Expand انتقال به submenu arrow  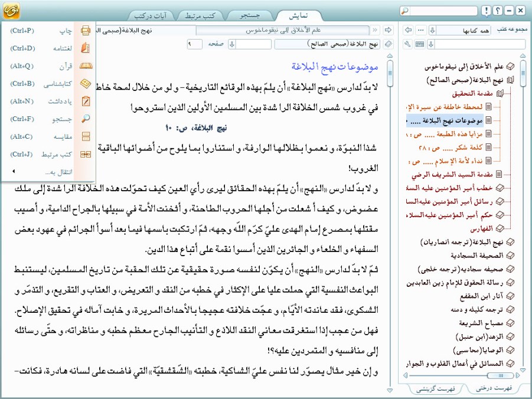point(13,172)
